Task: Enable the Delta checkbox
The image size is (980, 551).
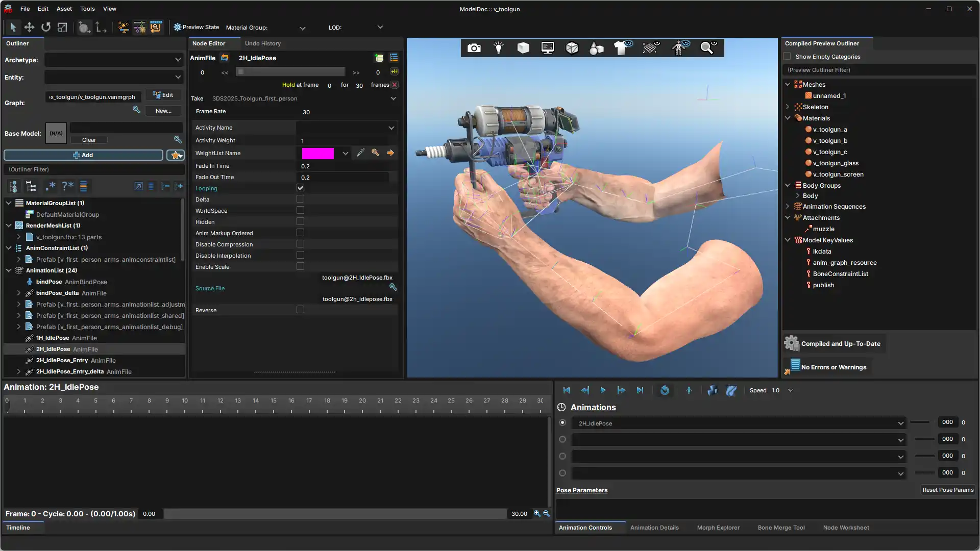Action: click(x=301, y=199)
